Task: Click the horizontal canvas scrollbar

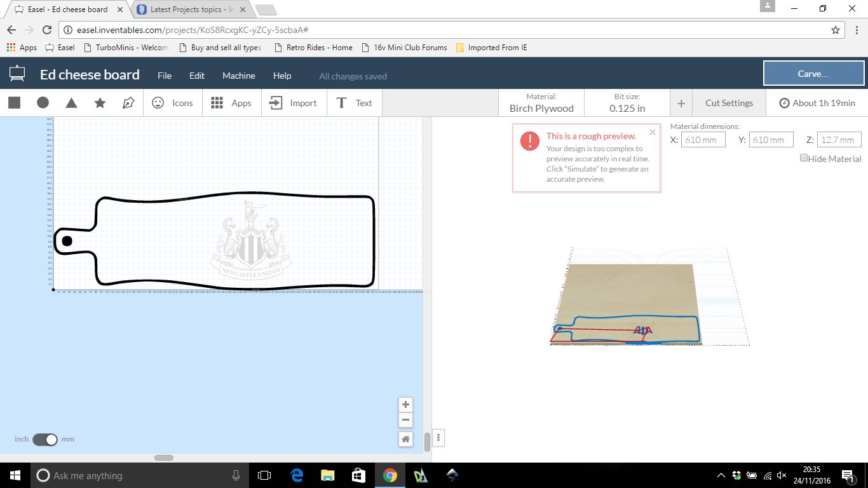Action: tap(164, 457)
